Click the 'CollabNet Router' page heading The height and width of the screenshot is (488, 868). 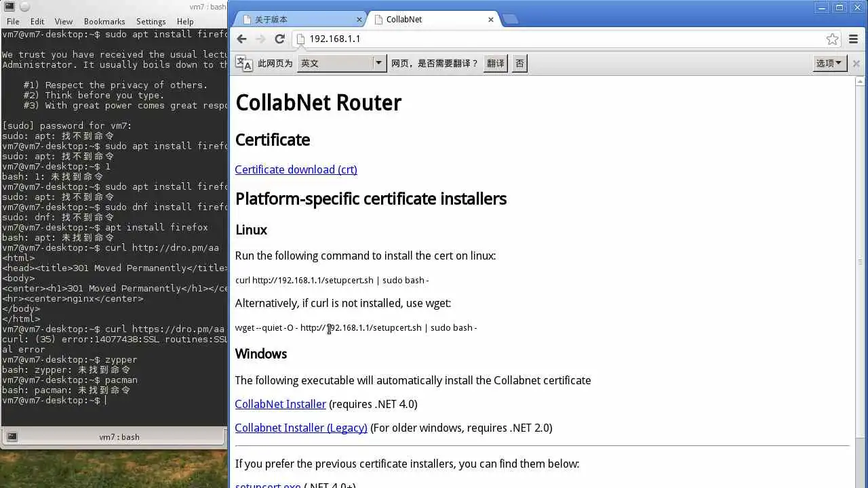[x=318, y=103]
